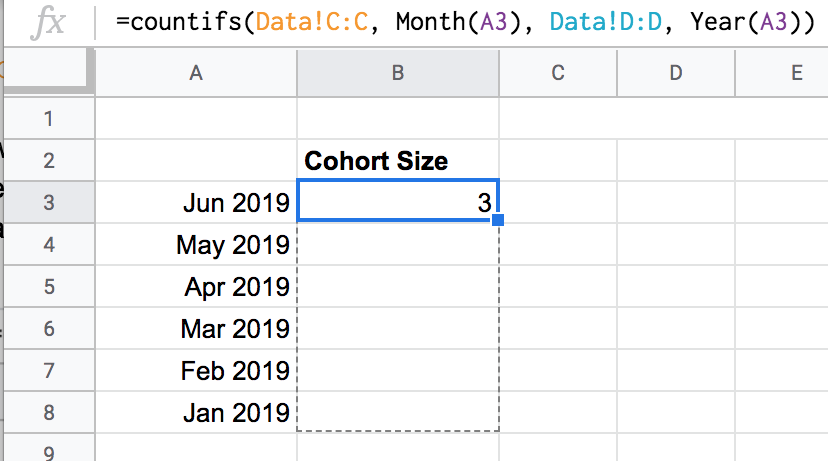Select row 3 header

48,203
